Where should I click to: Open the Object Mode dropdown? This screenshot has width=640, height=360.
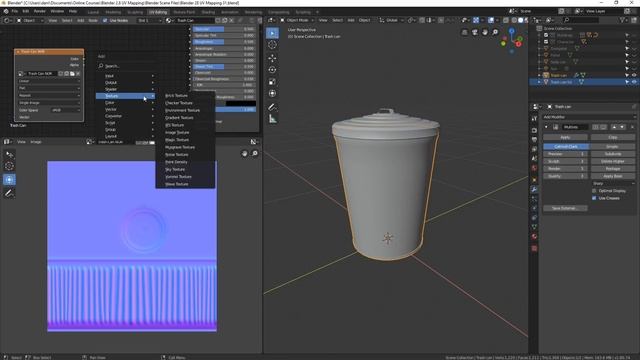point(297,20)
